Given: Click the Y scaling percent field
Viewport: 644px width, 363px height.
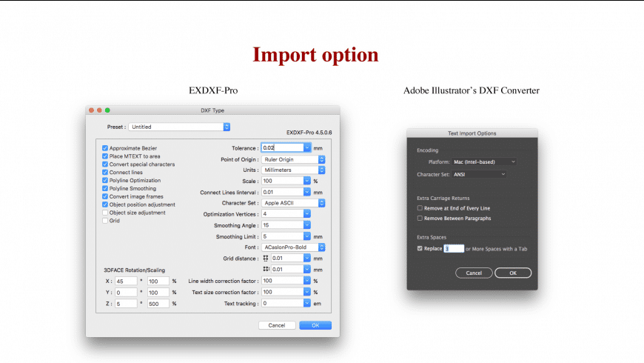Looking at the screenshot, I should (x=158, y=293).
